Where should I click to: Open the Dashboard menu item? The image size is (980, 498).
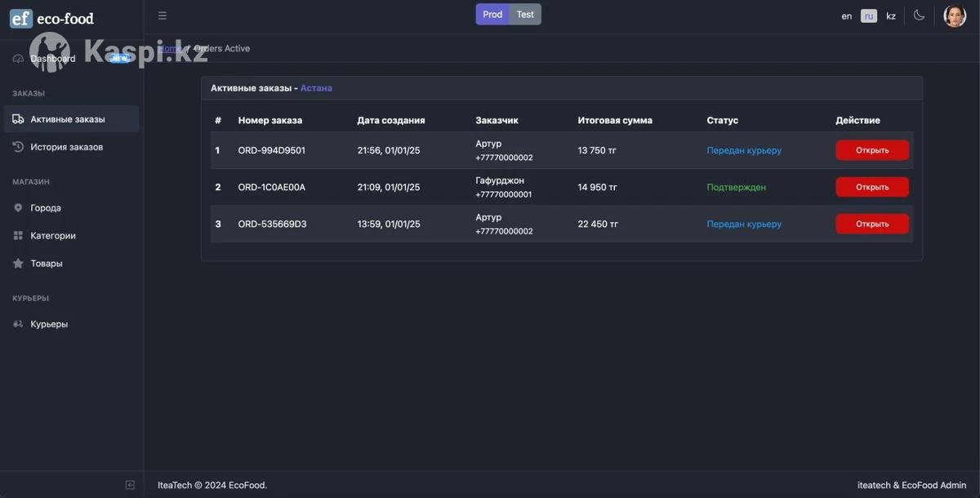[53, 59]
